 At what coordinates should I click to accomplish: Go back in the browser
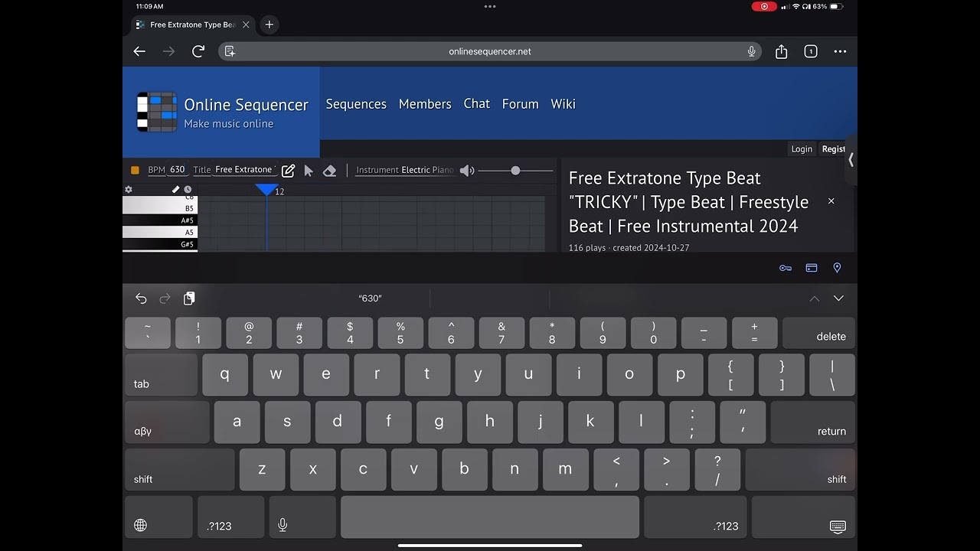(x=139, y=51)
